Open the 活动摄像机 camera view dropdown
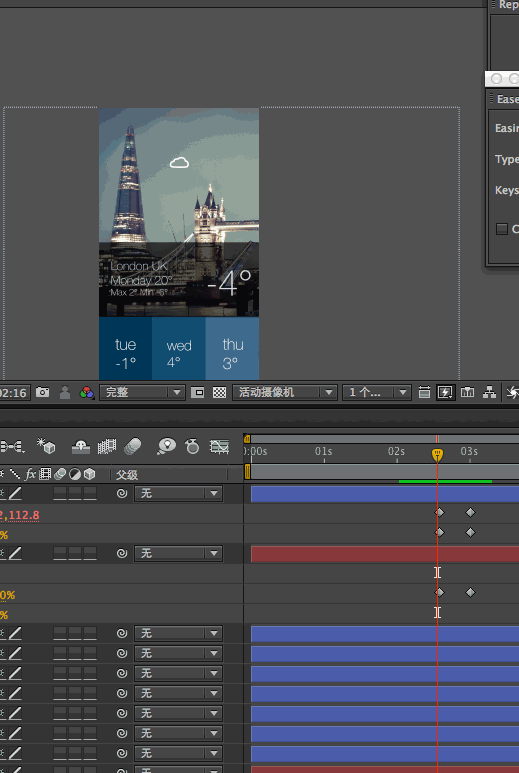 (x=285, y=392)
